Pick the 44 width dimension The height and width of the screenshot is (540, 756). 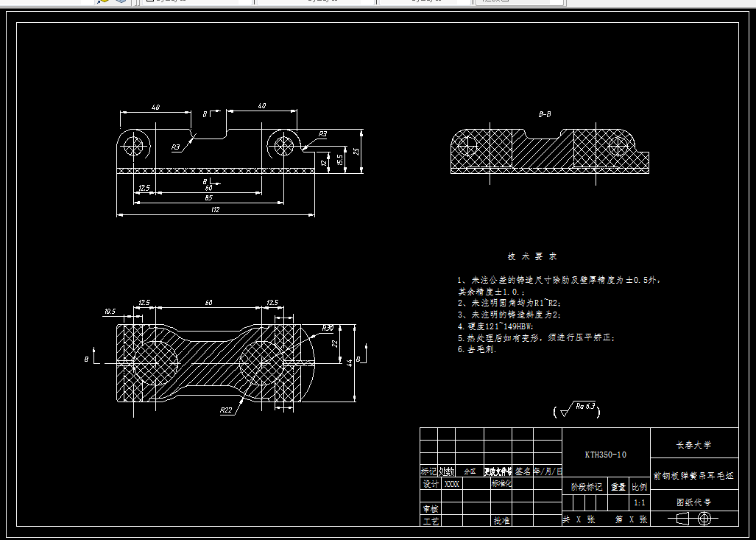point(350,362)
